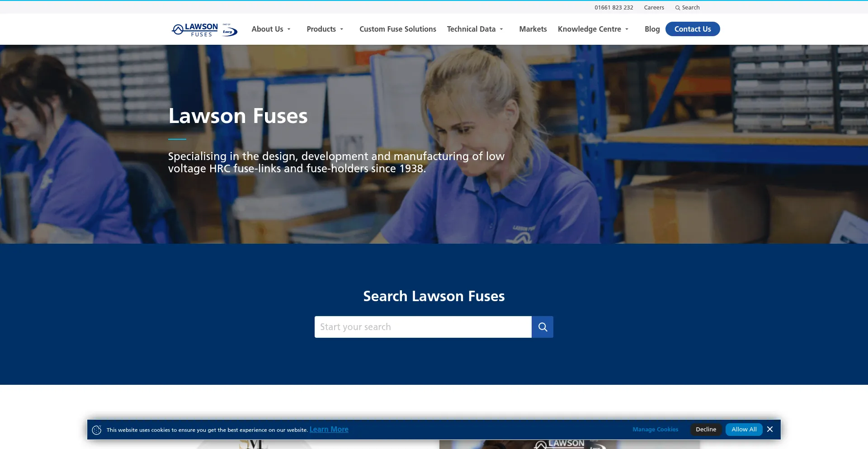Image resolution: width=868 pixels, height=449 pixels.
Task: Open the Products menu
Action: pos(321,29)
